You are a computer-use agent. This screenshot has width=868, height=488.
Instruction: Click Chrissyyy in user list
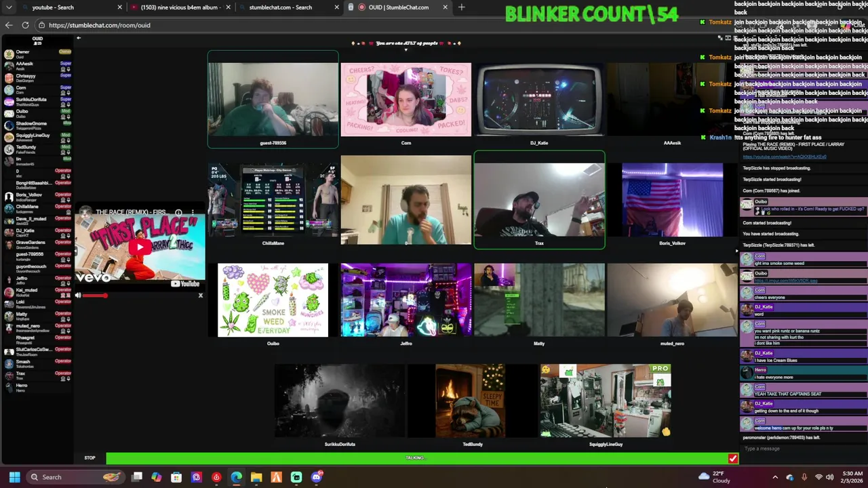[37, 78]
